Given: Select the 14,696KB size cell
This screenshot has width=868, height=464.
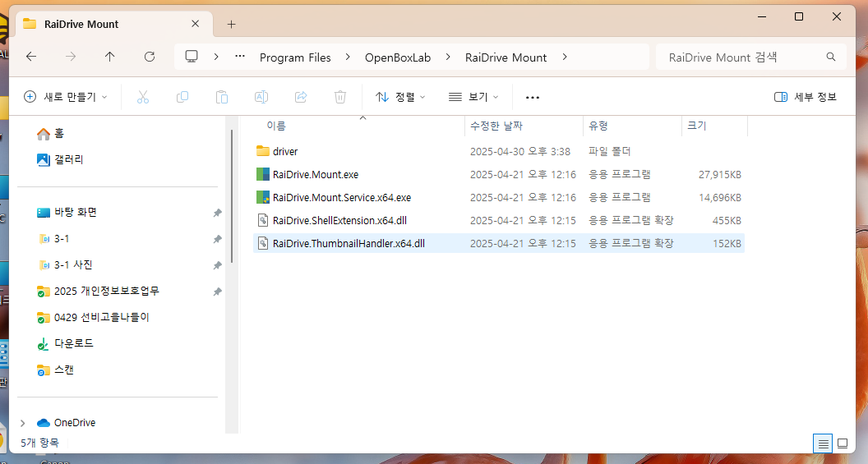Looking at the screenshot, I should [x=720, y=197].
